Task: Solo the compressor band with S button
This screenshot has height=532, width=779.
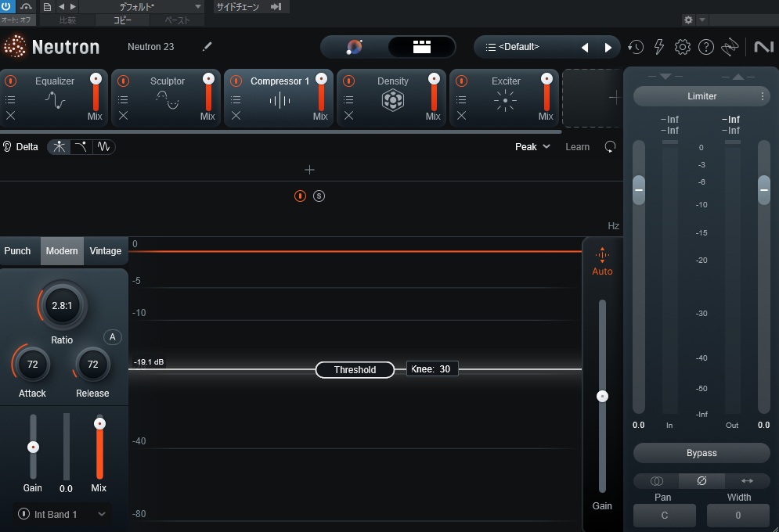Action: [319, 196]
